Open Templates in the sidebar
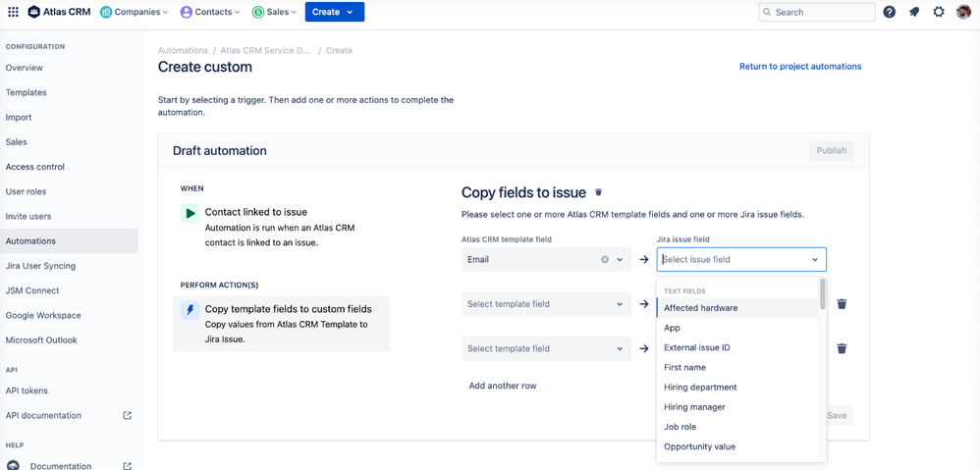Viewport: 980px width, 470px height. (x=69, y=92)
